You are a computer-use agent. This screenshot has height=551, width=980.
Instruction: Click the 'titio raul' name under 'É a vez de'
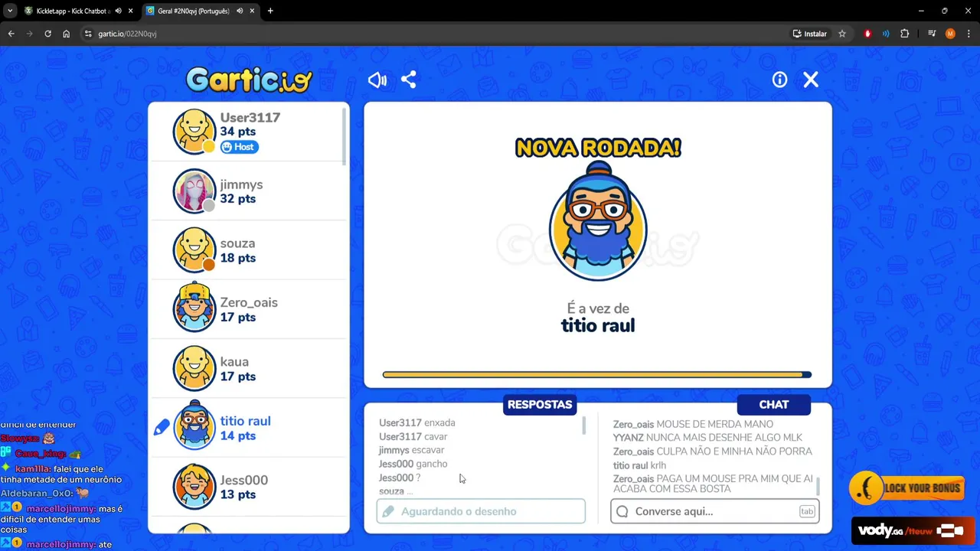coord(598,325)
